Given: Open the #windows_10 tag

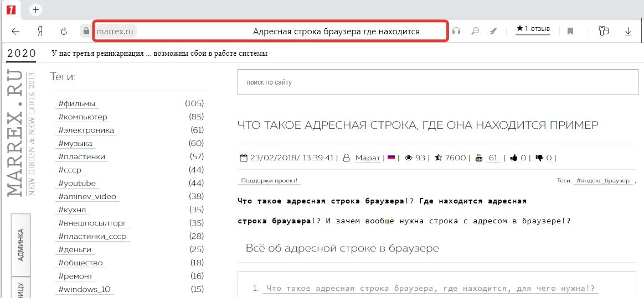Looking at the screenshot, I should click(85, 289).
